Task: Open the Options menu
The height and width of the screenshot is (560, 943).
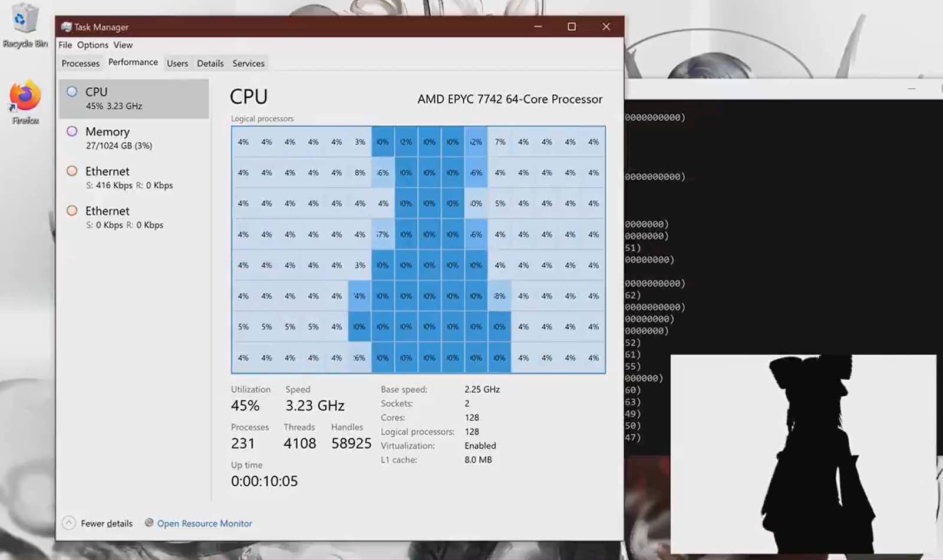Action: [92, 45]
